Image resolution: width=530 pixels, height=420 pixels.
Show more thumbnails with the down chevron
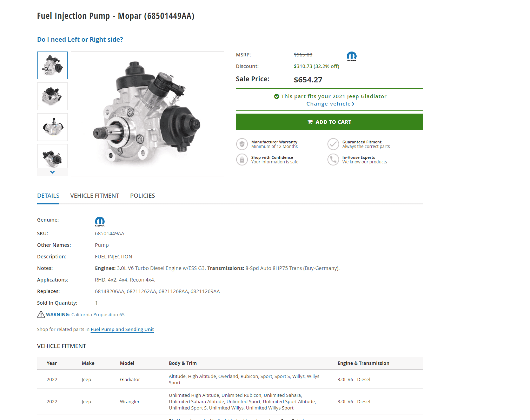click(52, 172)
